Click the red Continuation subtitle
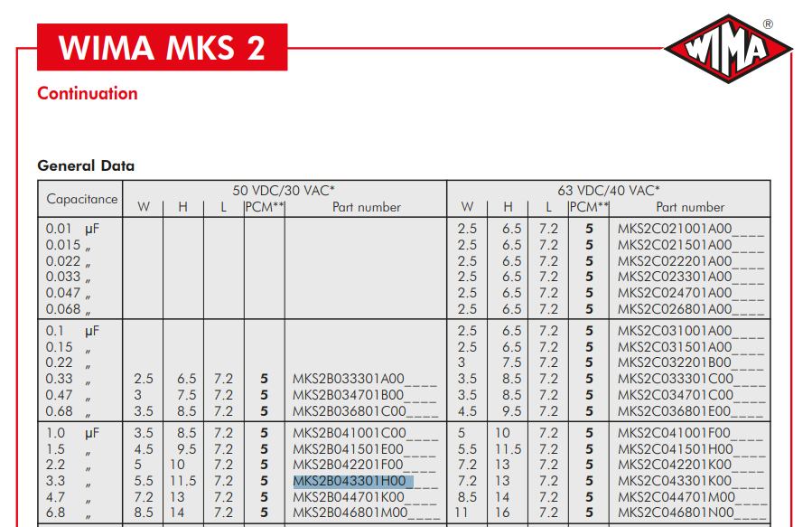Viewport: 812px width, 527px height. click(88, 93)
